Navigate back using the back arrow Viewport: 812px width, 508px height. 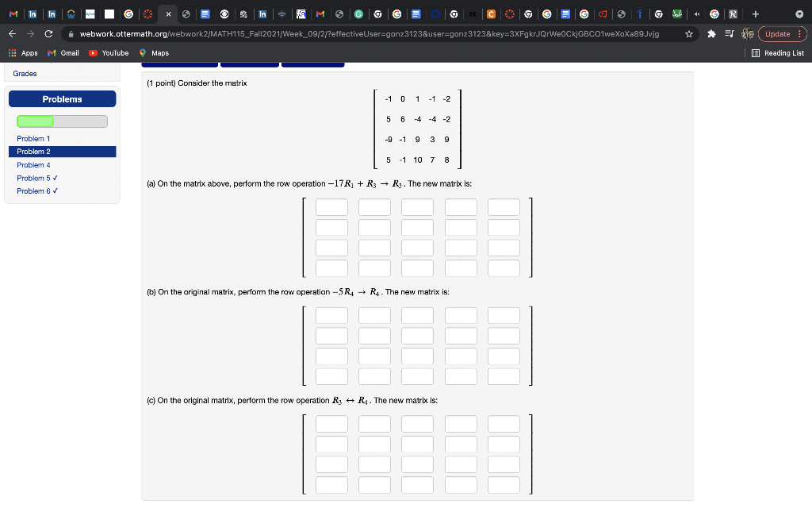[11, 33]
